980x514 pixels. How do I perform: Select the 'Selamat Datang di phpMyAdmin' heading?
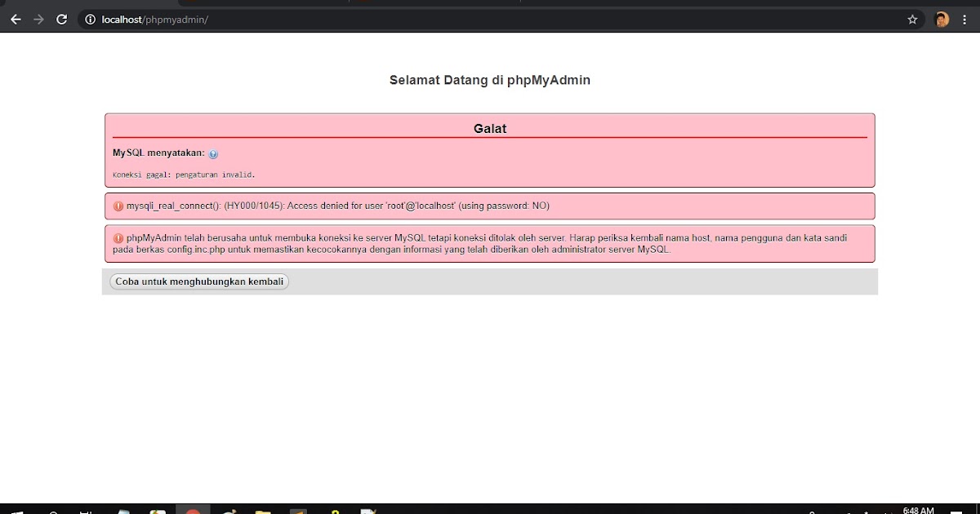click(490, 80)
